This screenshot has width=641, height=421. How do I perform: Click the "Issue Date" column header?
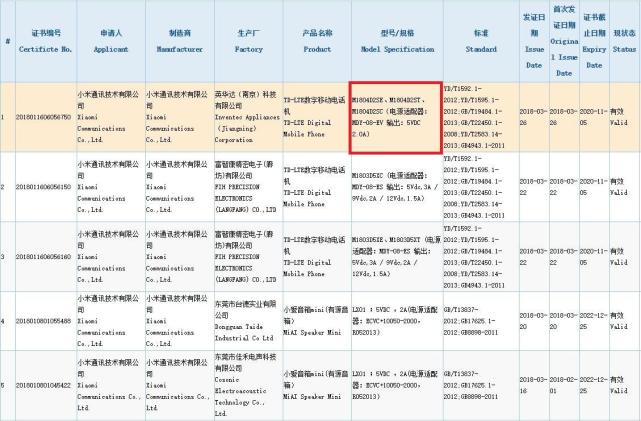534,41
